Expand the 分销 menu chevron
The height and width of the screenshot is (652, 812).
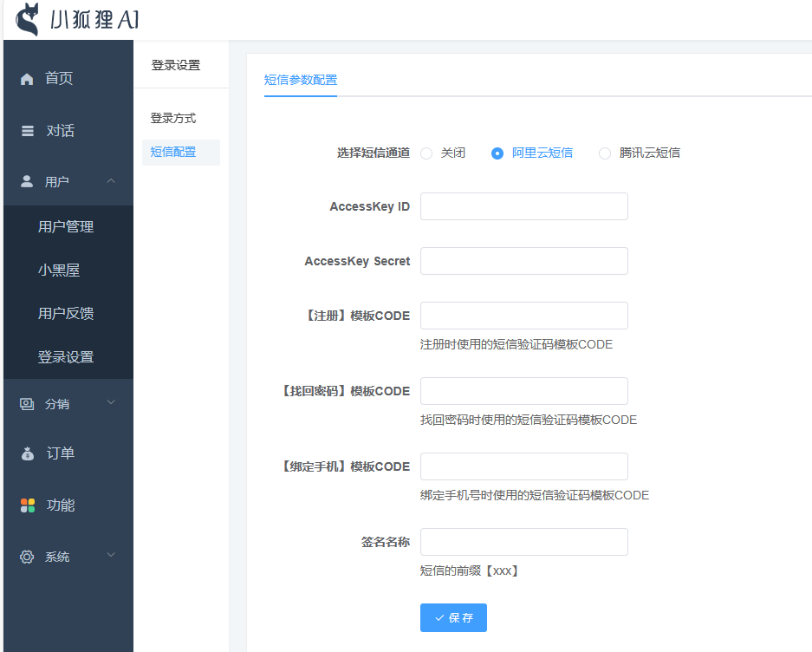point(111,402)
